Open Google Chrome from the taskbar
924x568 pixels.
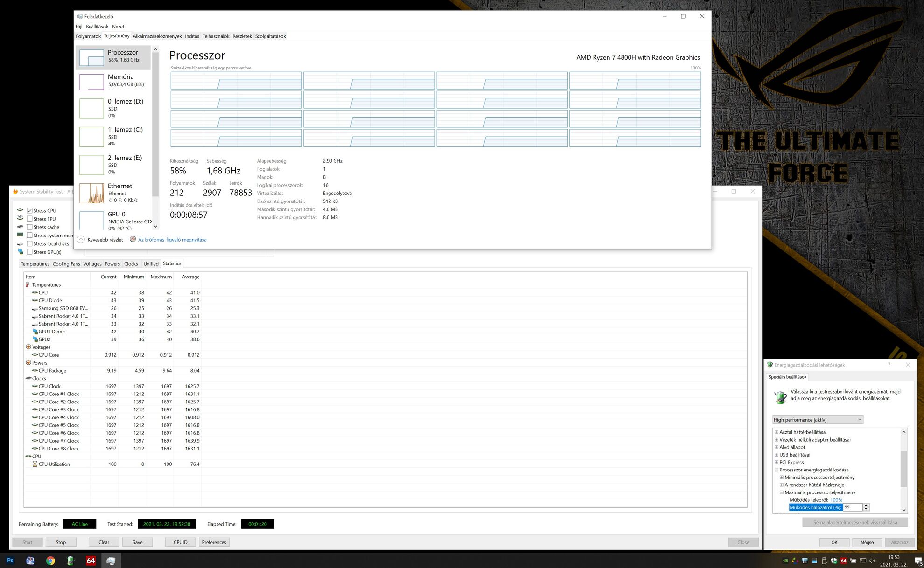[x=50, y=561]
